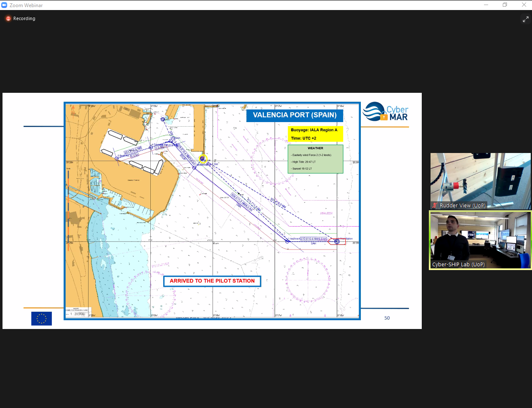Click the Valencia Port (Spain) title banner
The image size is (532, 408).
point(294,115)
